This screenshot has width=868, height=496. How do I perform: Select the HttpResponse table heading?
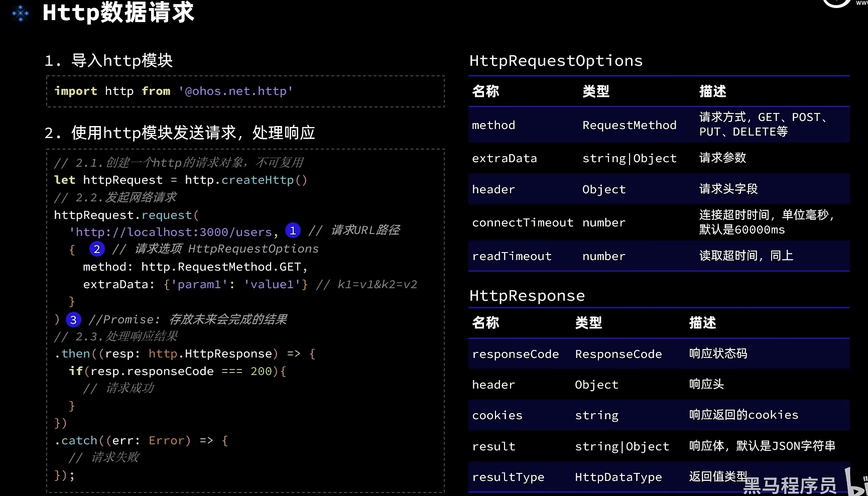click(x=527, y=296)
